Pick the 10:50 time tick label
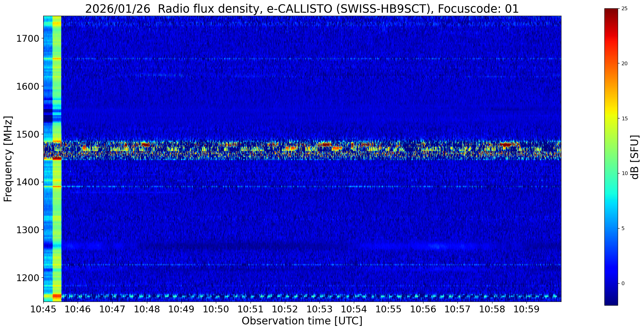The image size is (644, 330). 216,309
